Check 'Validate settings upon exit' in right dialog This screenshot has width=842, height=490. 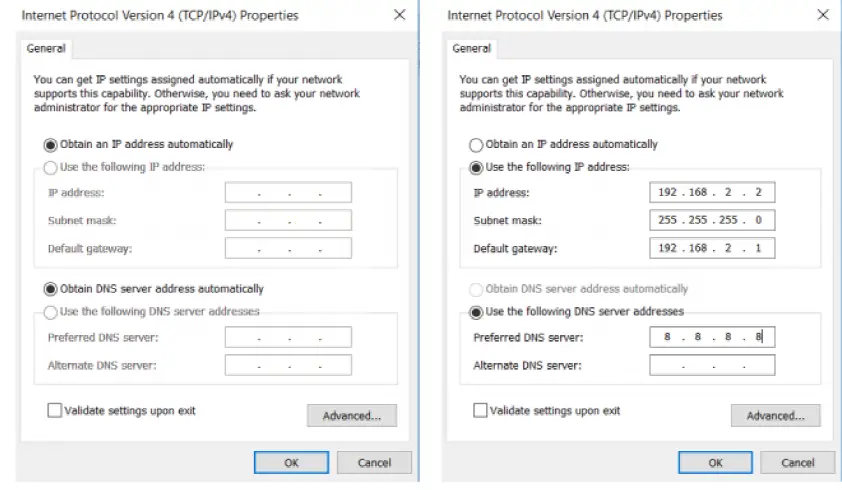click(x=480, y=410)
